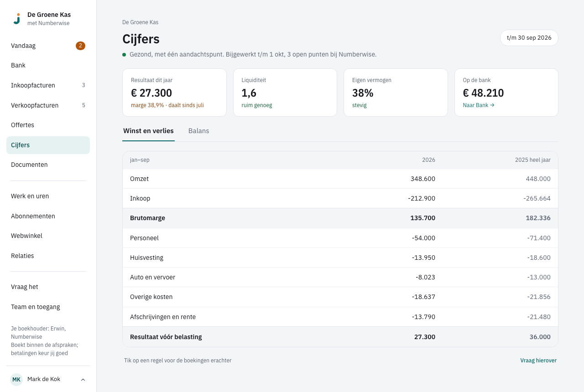Switch to the Balans tab
The width and height of the screenshot is (584, 392).
pos(198,131)
